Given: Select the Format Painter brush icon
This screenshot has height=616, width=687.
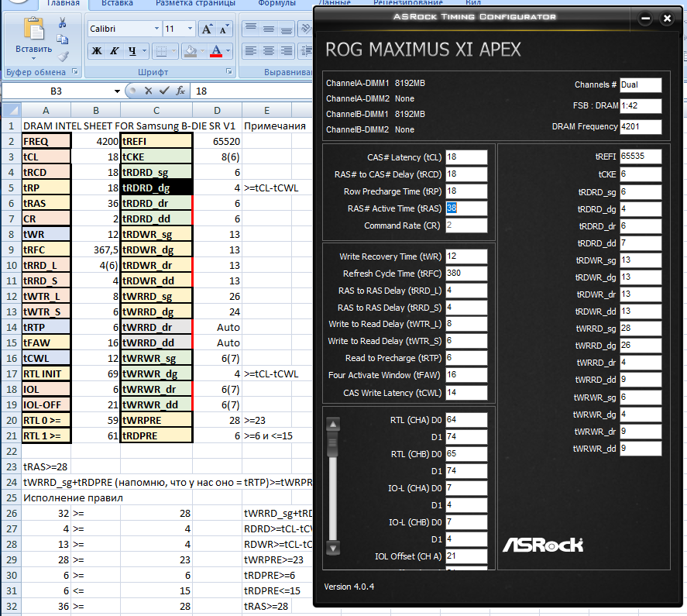Looking at the screenshot, I should point(63,56).
